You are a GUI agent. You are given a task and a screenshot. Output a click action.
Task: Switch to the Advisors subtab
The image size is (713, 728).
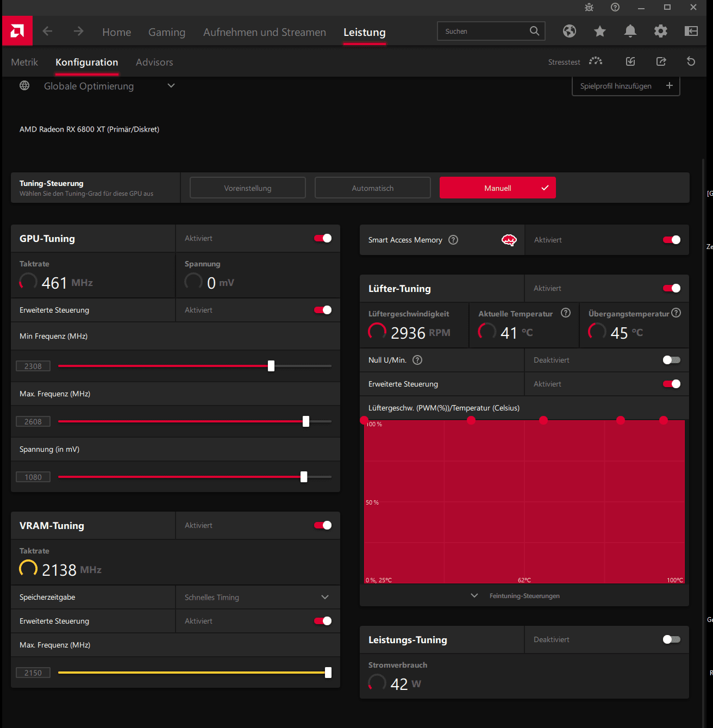pyautogui.click(x=154, y=62)
